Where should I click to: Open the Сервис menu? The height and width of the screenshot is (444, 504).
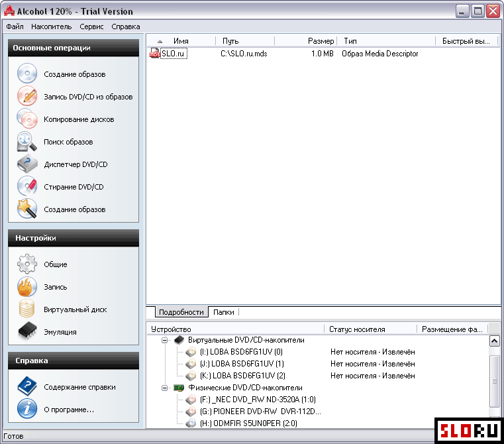pyautogui.click(x=91, y=27)
